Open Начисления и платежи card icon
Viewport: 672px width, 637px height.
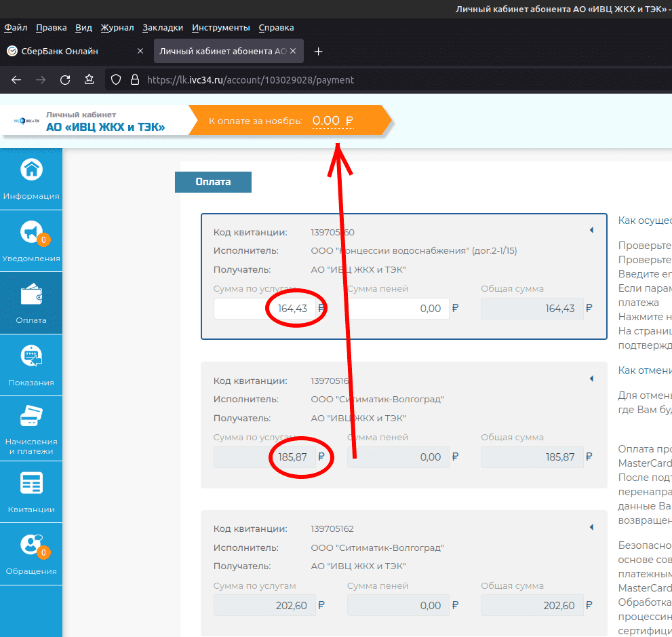31,416
